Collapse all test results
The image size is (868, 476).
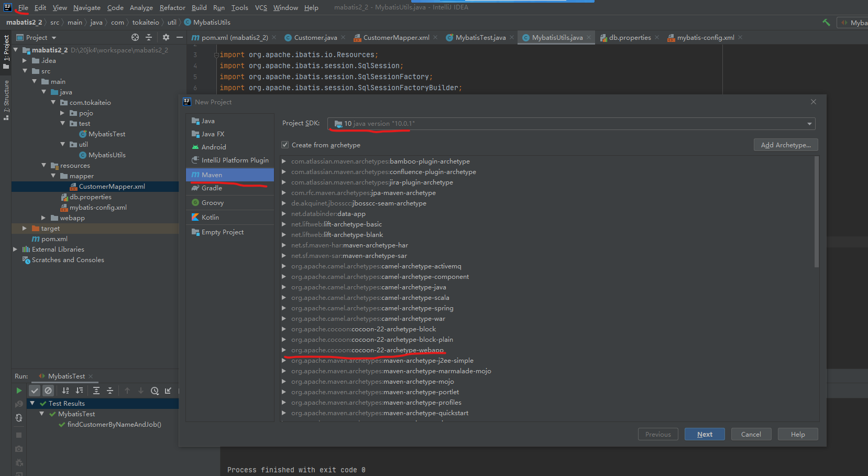coord(110,391)
